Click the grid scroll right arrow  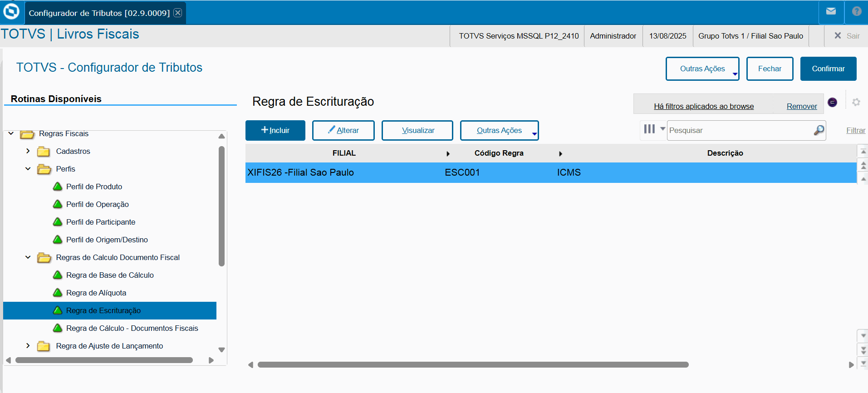[x=851, y=365]
